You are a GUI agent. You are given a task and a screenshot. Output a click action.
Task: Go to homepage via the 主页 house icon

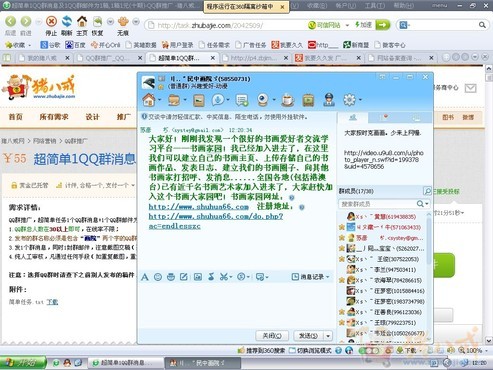click(82, 22)
